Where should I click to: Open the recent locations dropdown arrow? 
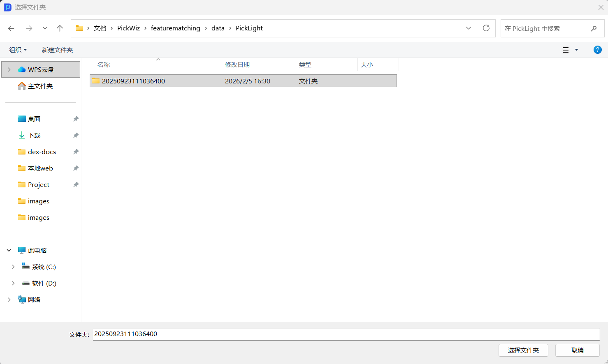45,28
